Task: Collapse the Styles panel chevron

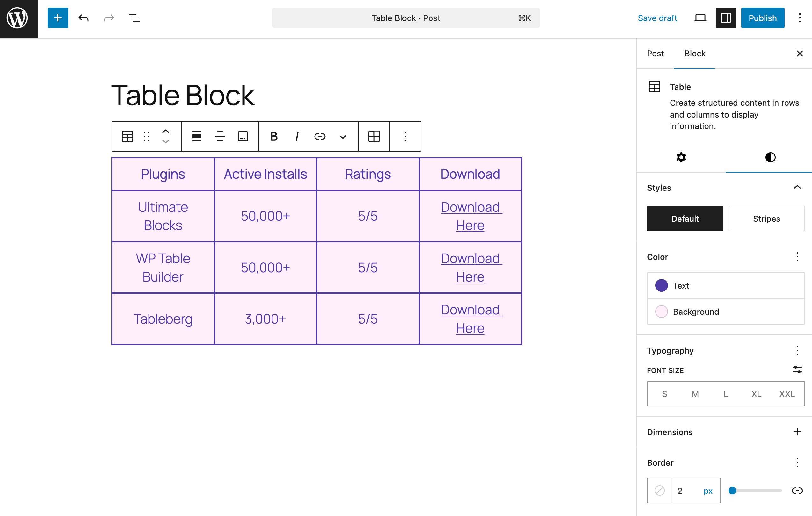Action: (797, 187)
